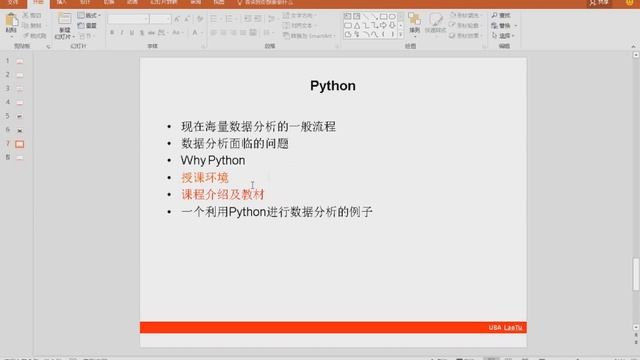Toggle align right for paragraph
The image size is (640, 360).
(233, 32)
